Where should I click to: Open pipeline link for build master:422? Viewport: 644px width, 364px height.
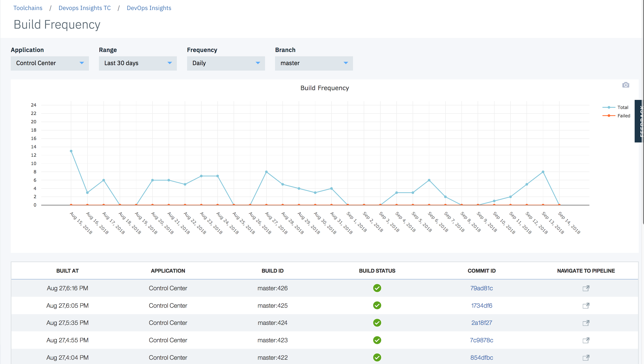point(586,358)
